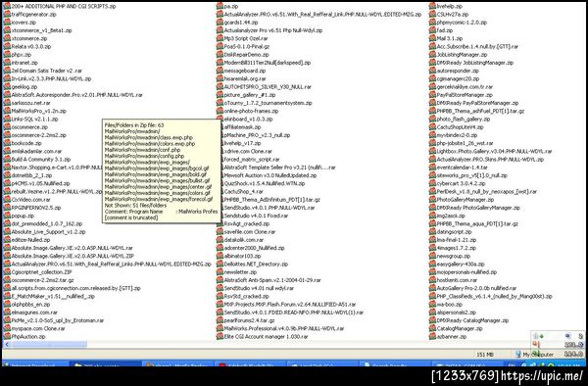Select 'Cgiscriptnet_collection.ZIP'
588x386 pixels.
[41, 272]
